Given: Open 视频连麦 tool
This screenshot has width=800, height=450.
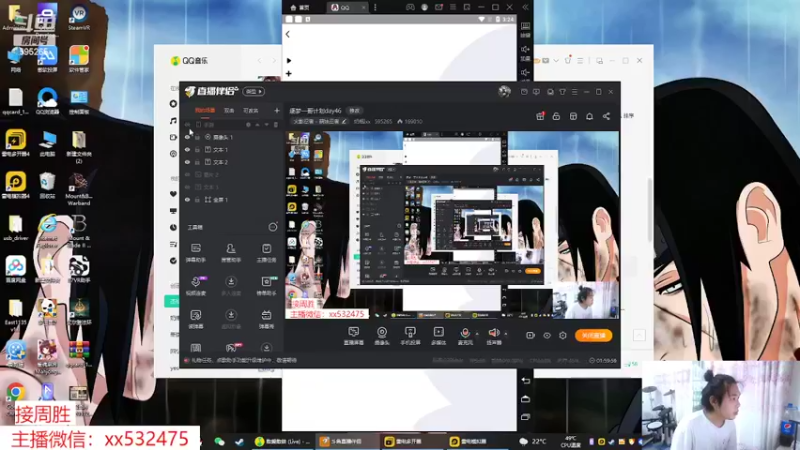Looking at the screenshot, I should (196, 286).
